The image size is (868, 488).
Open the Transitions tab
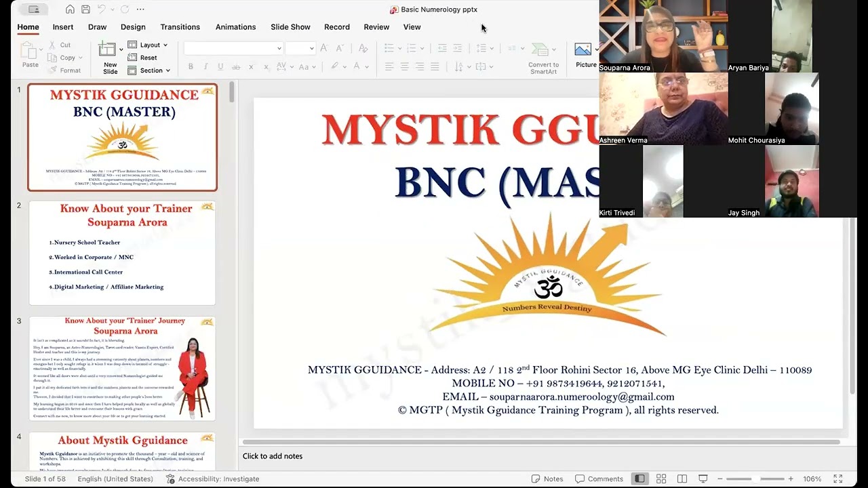tap(180, 27)
